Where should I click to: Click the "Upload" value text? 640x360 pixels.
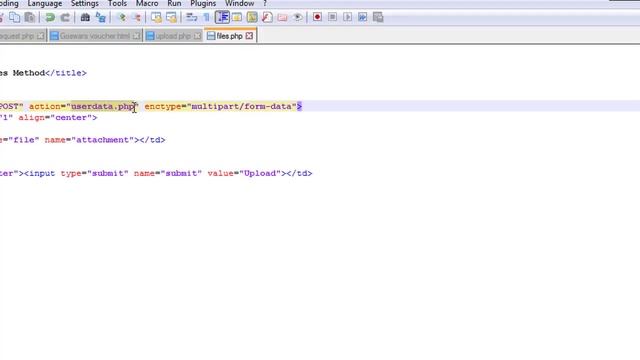tap(260, 173)
